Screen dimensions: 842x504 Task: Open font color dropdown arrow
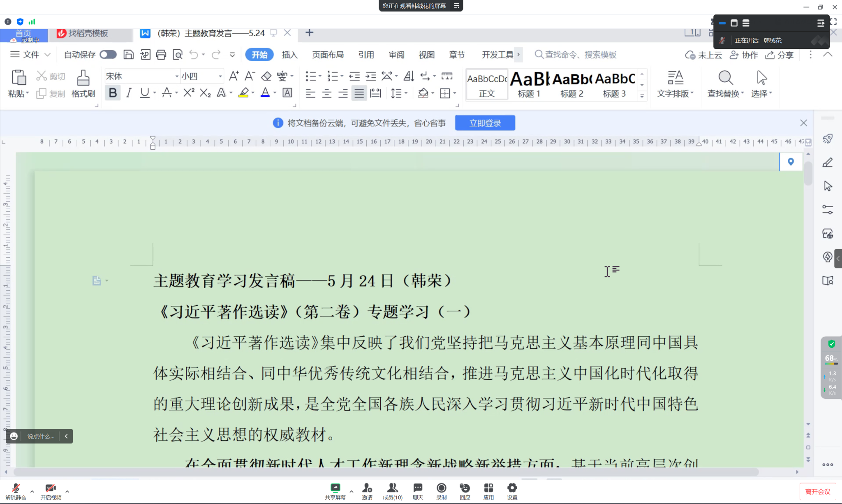click(275, 93)
